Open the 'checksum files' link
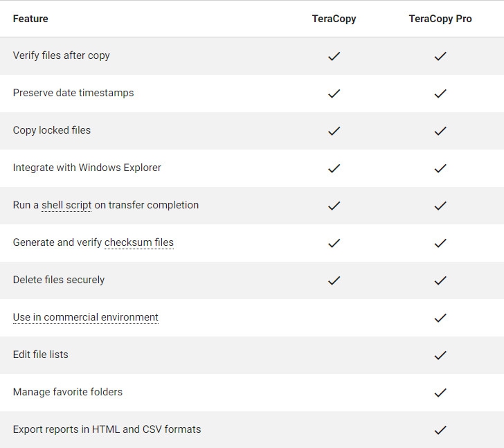The width and height of the screenshot is (504, 448). [138, 242]
